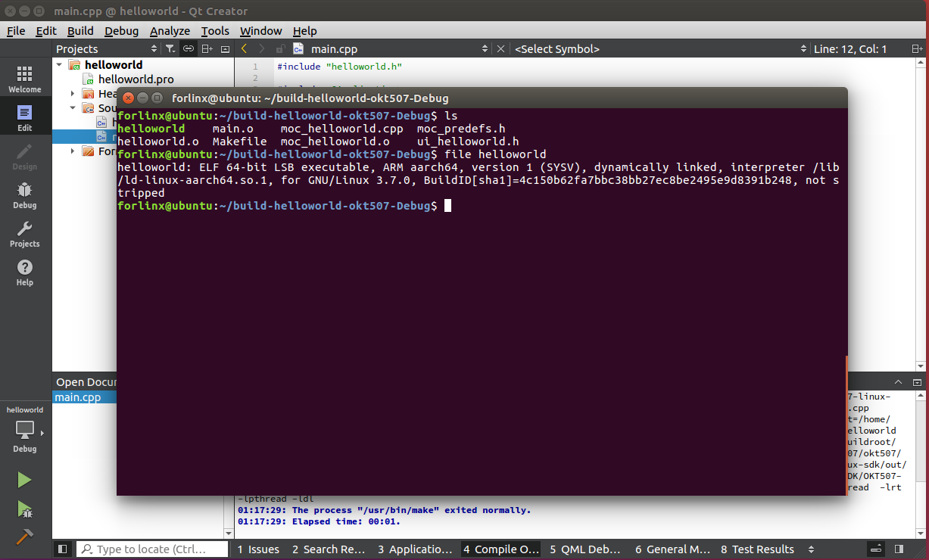Toggle synchronize with editor link icon
The image size is (929, 560).
pos(189,49)
